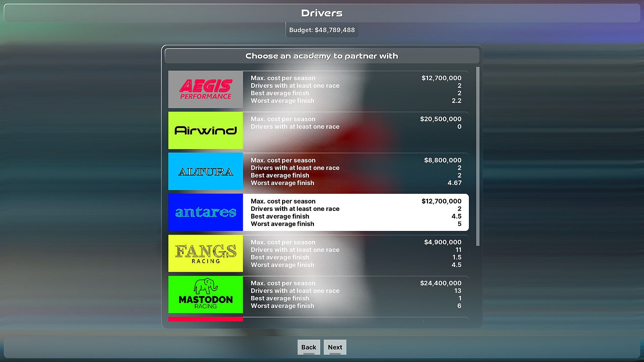Choose the Altura $8,800,000 academy entry
644x362 pixels.
coord(356,171)
